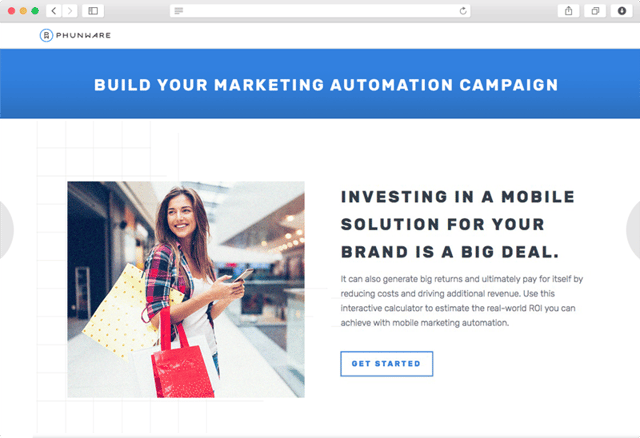Show all tabs overview icon

595,11
